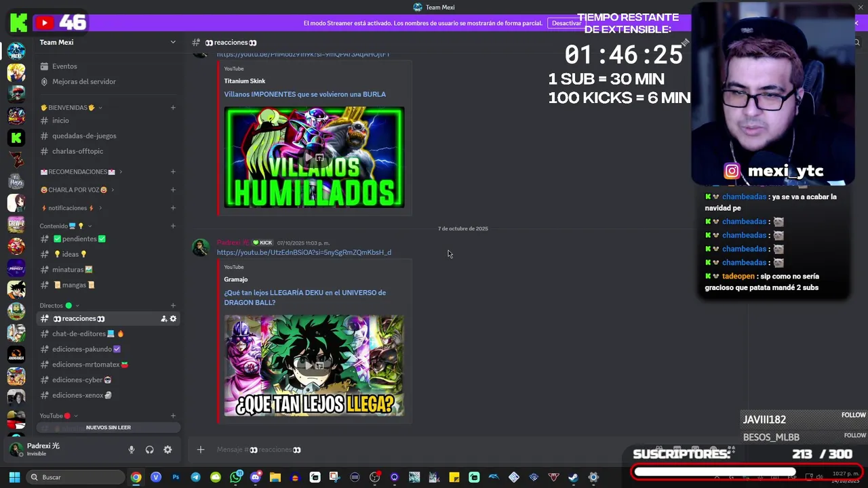Image resolution: width=868 pixels, height=488 pixels.
Task: Expand the notificaciones category
Action: click(71, 208)
